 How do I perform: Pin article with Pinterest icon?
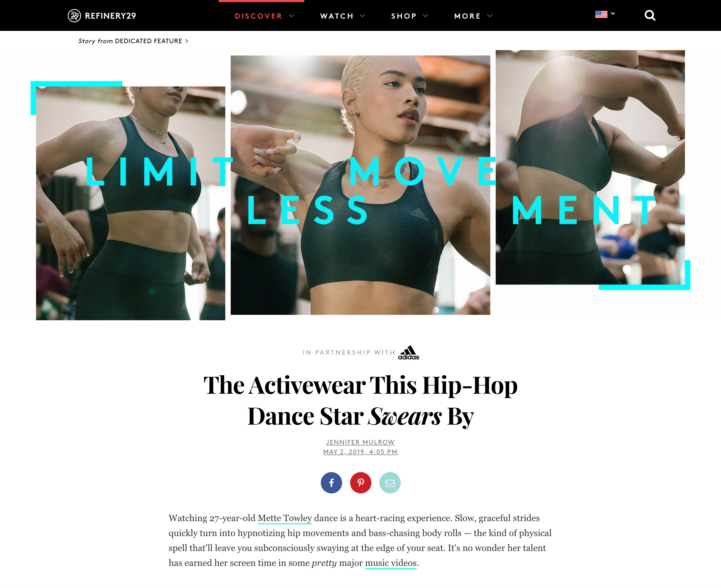point(361,483)
